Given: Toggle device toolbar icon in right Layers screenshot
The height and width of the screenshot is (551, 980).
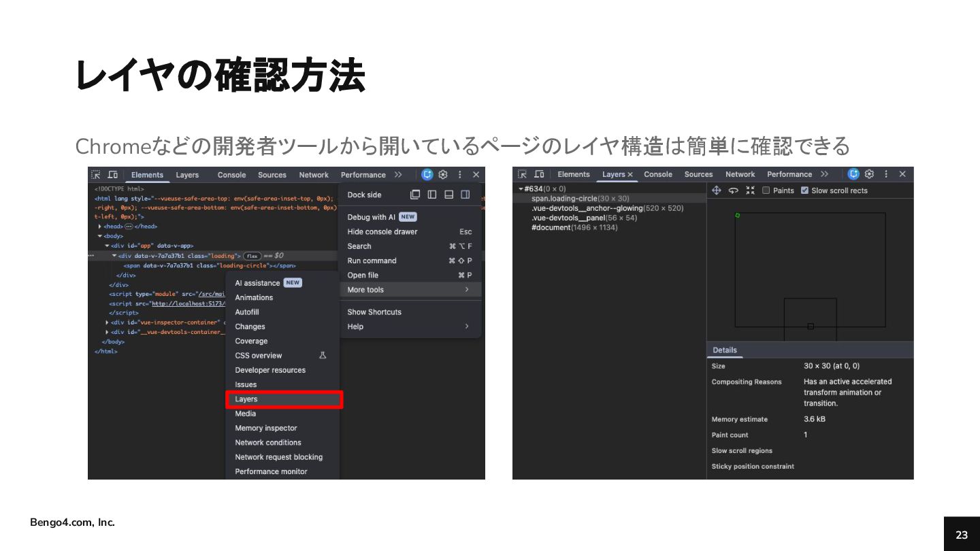Looking at the screenshot, I should (x=539, y=174).
